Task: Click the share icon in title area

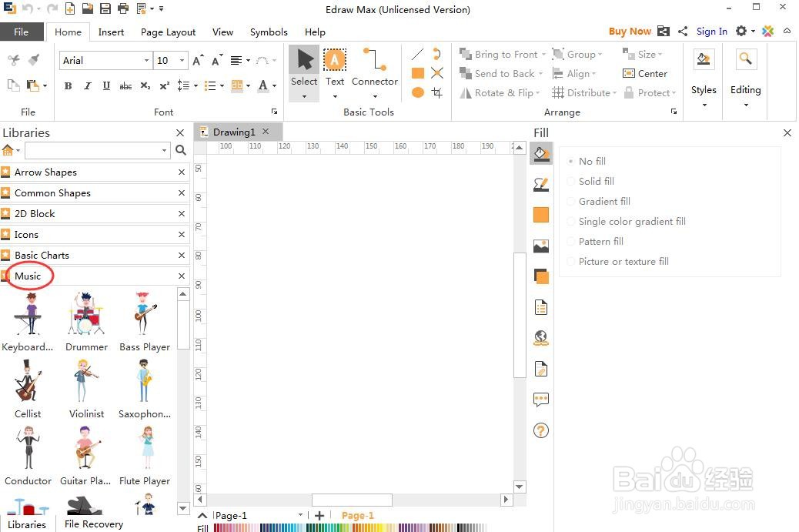Action: coord(682,31)
